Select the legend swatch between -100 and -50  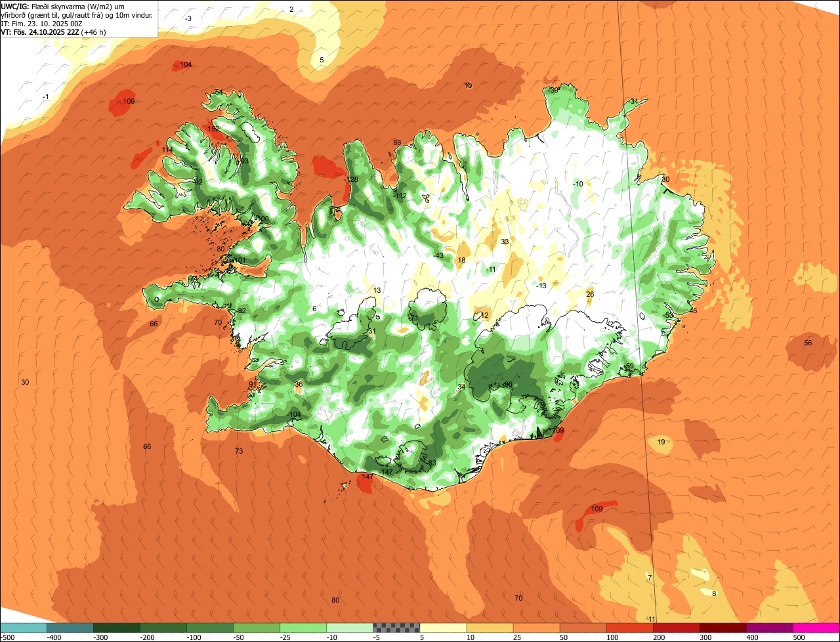click(x=210, y=628)
